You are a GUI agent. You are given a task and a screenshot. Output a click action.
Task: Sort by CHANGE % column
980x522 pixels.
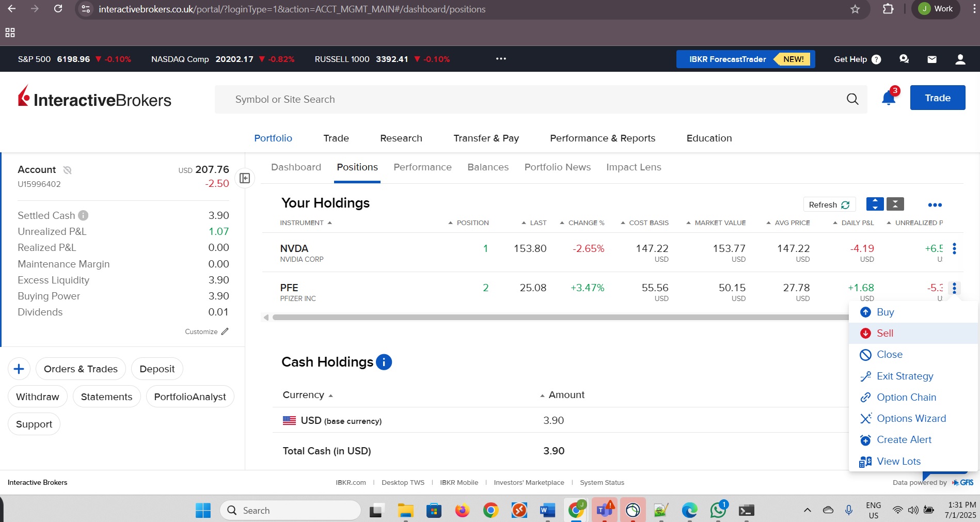(x=582, y=223)
